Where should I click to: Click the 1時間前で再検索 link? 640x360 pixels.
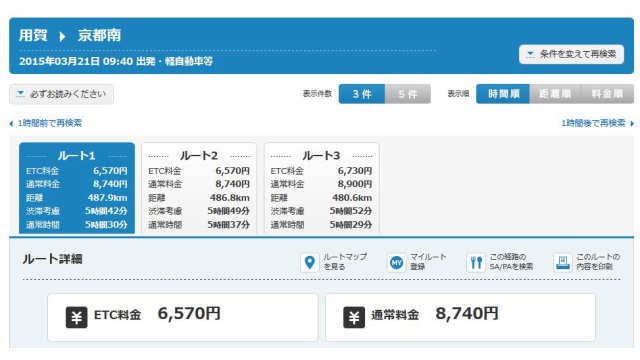tap(50, 123)
